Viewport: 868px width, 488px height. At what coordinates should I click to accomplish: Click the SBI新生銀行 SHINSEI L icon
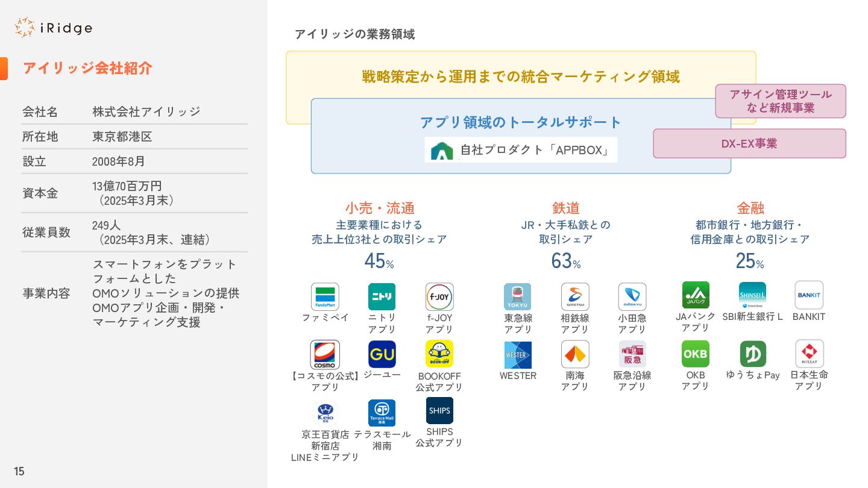pyautogui.click(x=753, y=295)
